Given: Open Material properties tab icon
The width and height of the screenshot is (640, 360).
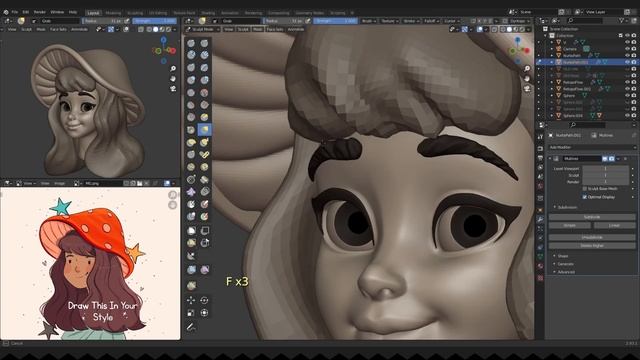Looking at the screenshot, I should [540, 267].
